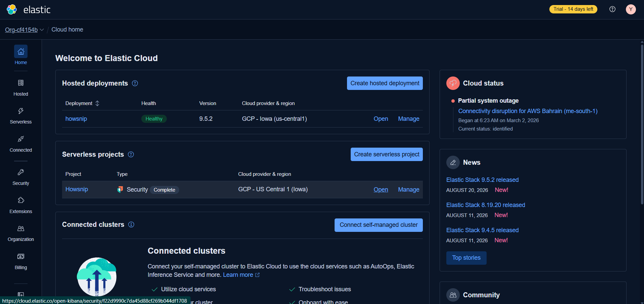Show Connected clusters info icon

(131, 224)
